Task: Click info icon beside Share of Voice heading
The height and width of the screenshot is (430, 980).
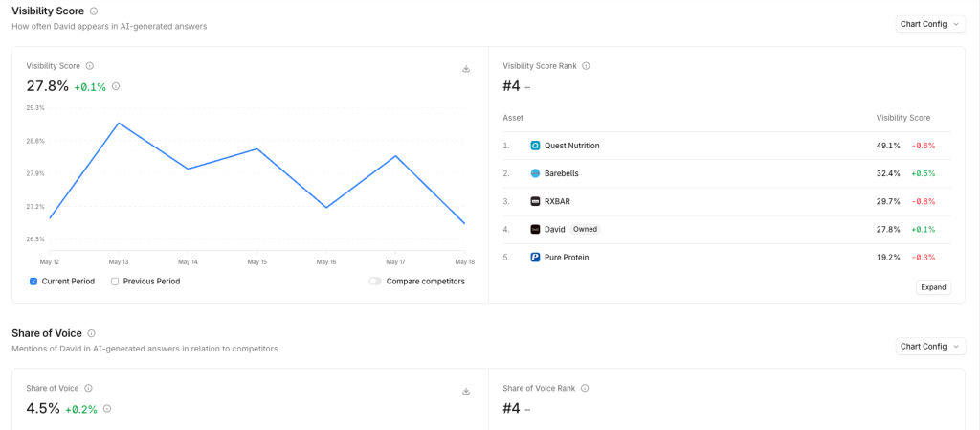Action: (91, 333)
